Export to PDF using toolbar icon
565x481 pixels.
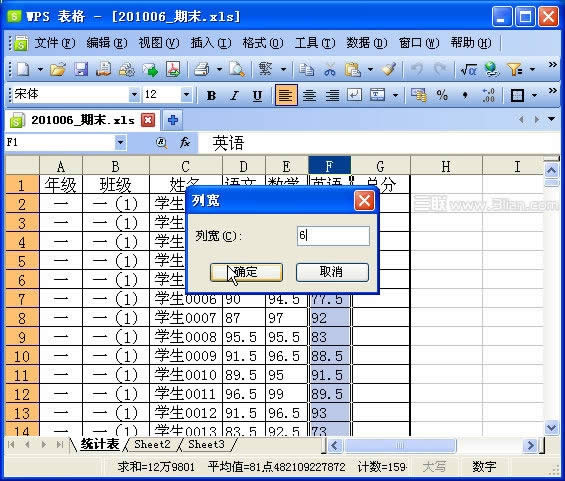tap(173, 69)
